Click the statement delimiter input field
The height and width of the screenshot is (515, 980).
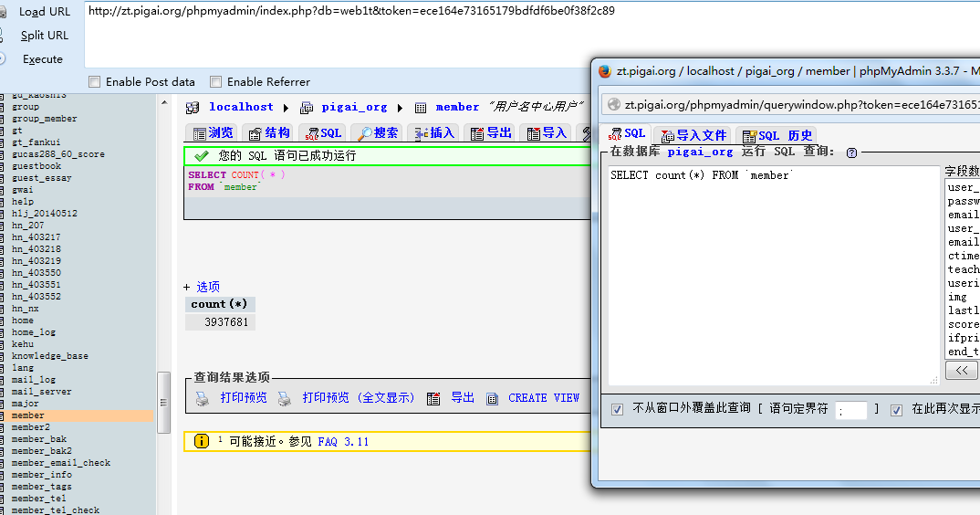click(851, 410)
